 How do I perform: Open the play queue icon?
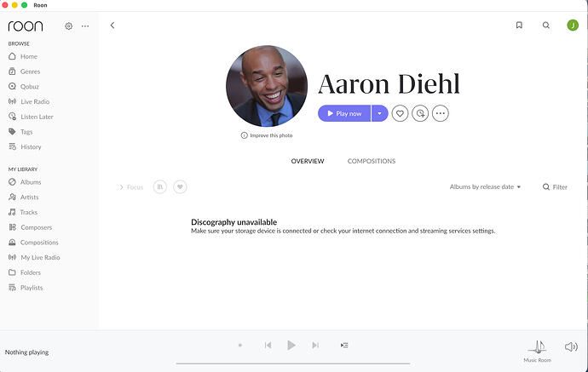pos(344,345)
